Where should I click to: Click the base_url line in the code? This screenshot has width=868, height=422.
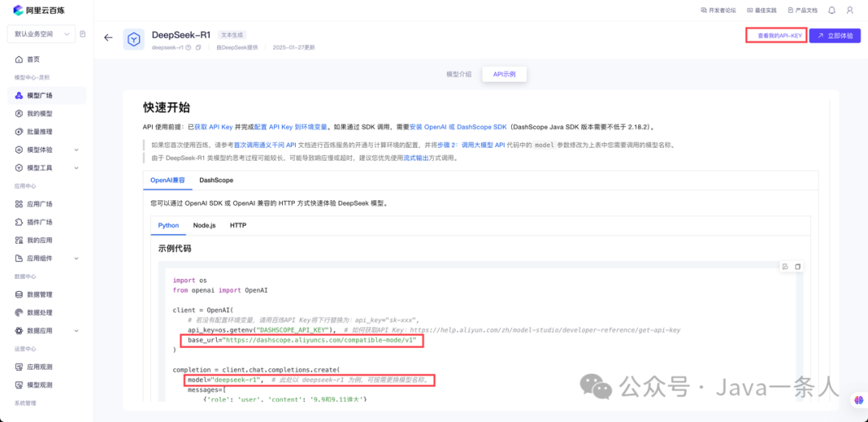301,340
